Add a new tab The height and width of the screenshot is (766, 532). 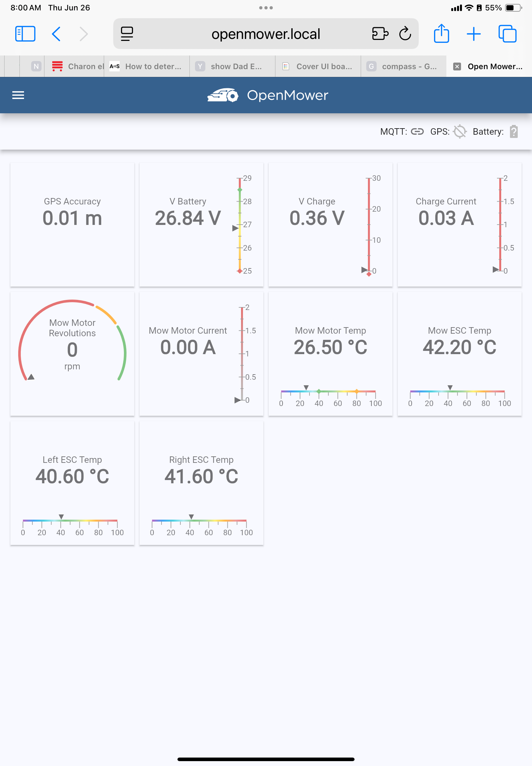point(473,34)
